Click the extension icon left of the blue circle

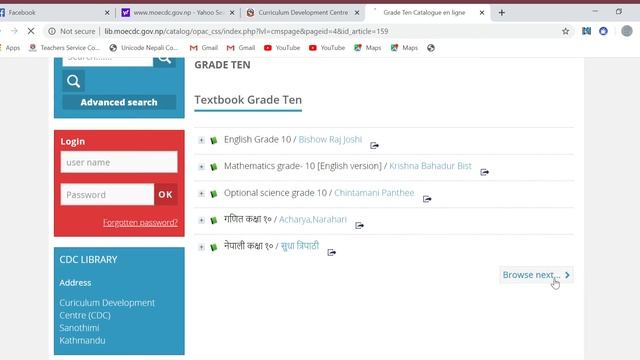pos(587,31)
